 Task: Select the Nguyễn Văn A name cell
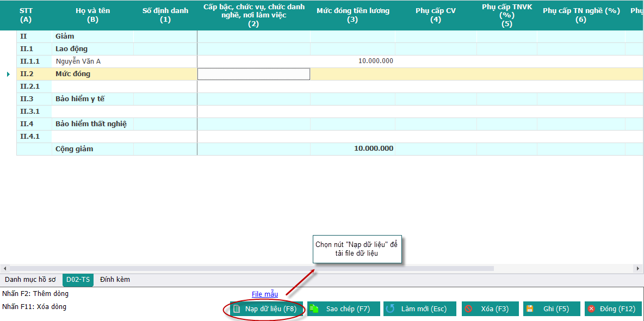pyautogui.click(x=93, y=61)
